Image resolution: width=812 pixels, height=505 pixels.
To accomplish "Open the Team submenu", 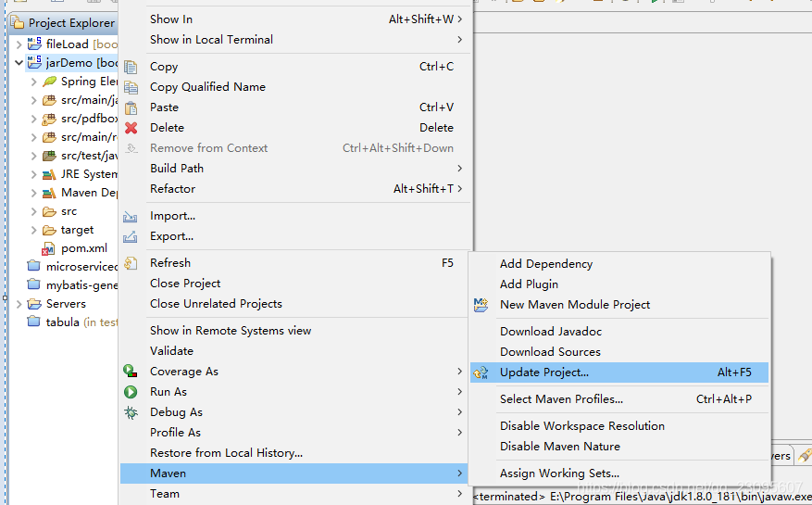I will [x=295, y=494].
